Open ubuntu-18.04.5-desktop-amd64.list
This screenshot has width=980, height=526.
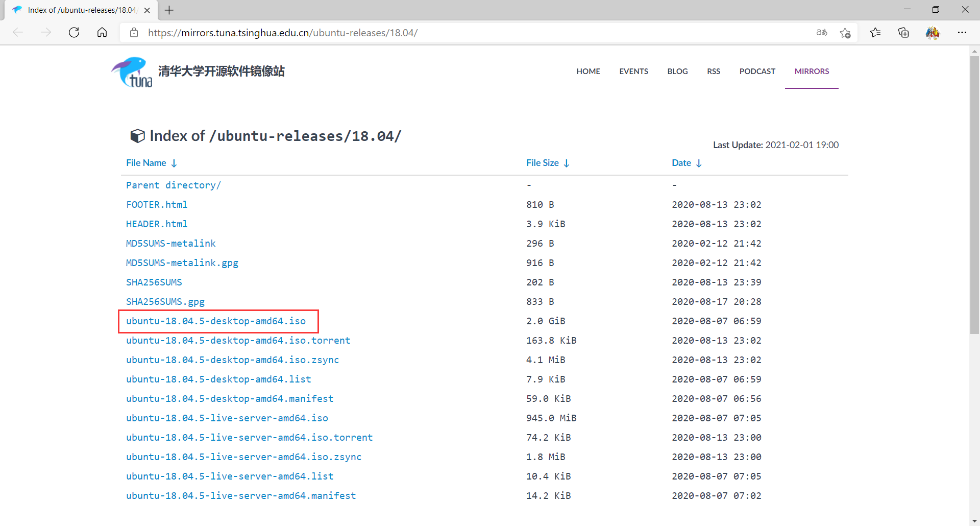(218, 379)
